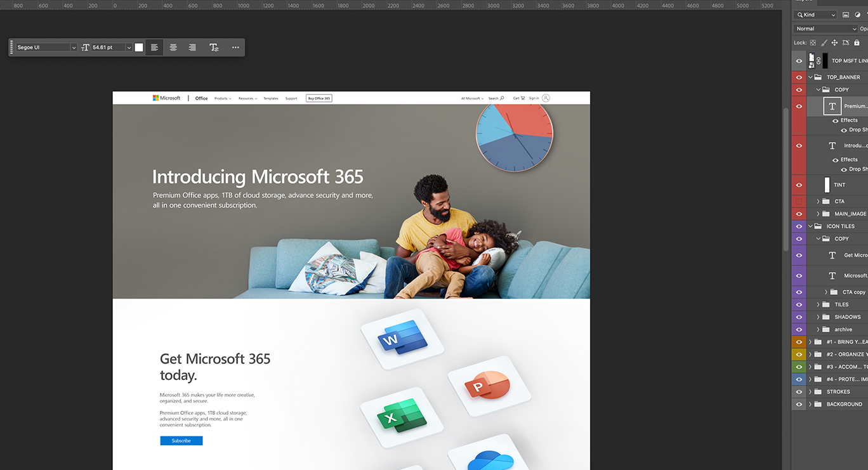Lock artboard nesting icon

coord(846,42)
